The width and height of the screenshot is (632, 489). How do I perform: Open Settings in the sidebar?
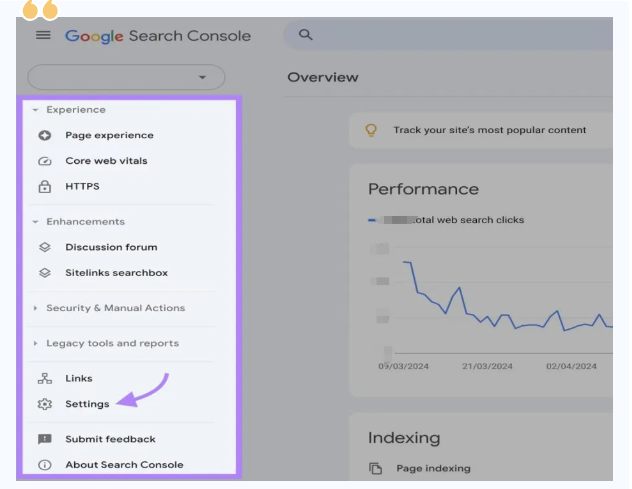[87, 404]
